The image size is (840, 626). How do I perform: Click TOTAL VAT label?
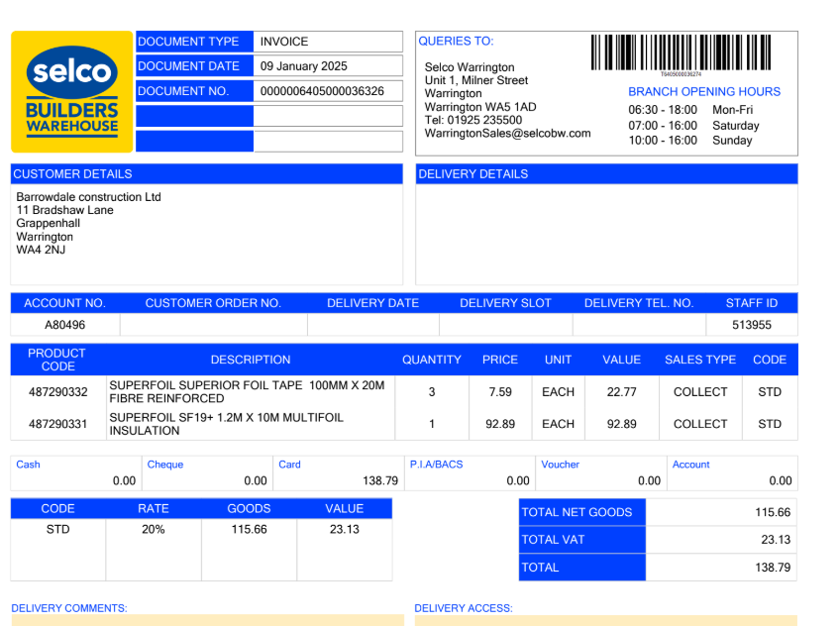pos(553,540)
